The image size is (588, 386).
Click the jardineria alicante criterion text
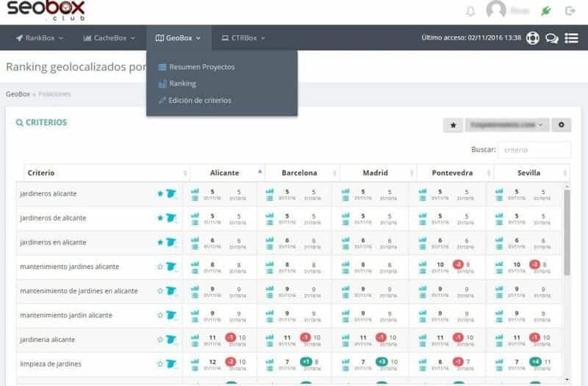click(47, 340)
